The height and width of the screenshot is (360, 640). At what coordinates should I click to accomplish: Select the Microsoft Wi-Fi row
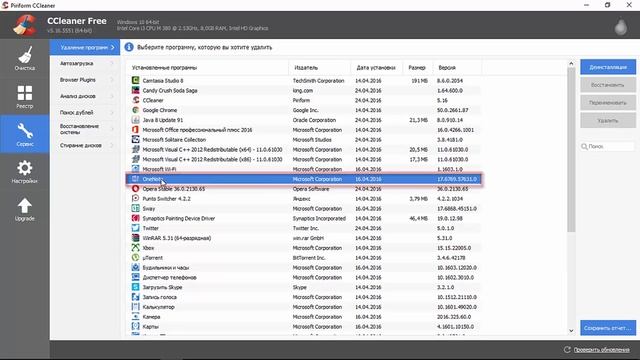click(x=304, y=169)
